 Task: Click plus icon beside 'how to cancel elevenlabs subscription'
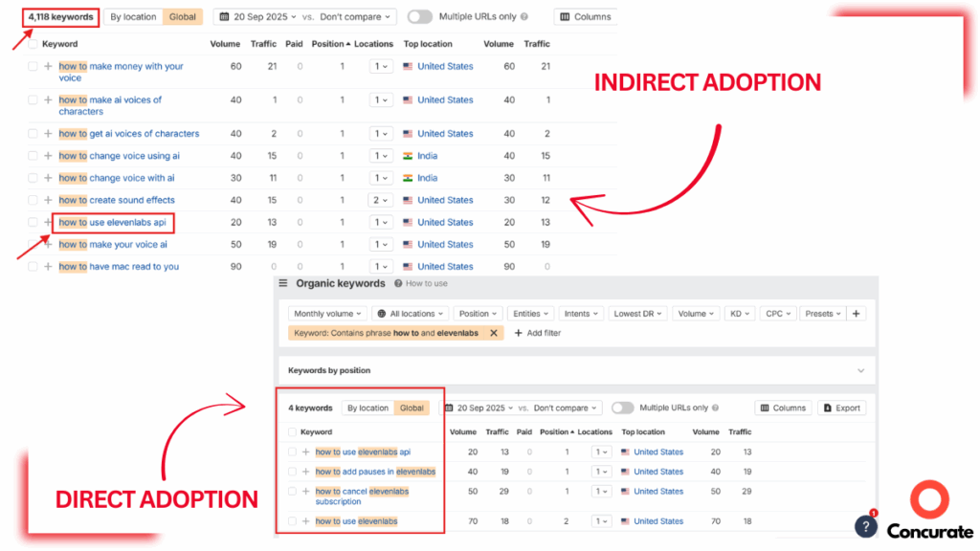pyautogui.click(x=305, y=492)
